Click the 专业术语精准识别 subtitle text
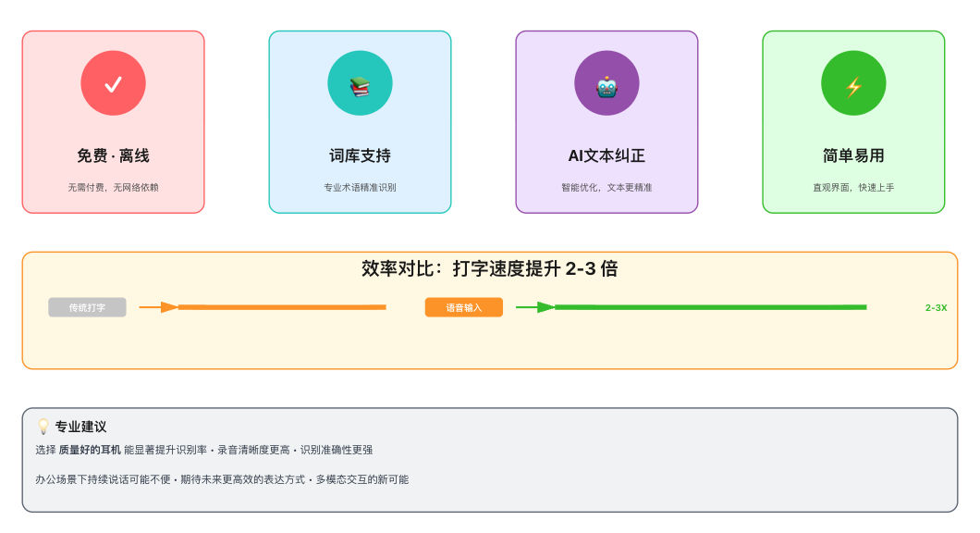 [x=360, y=187]
